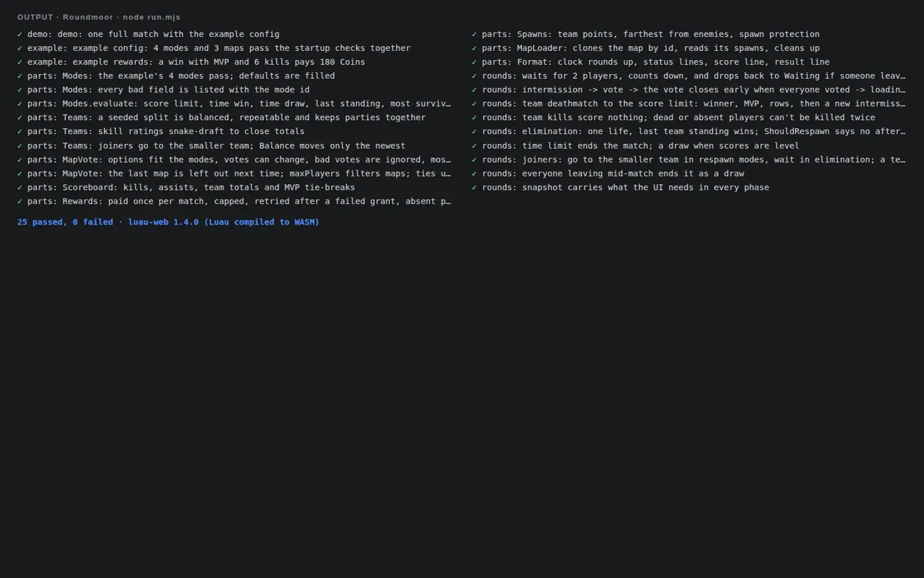Click the "Modes.evaluate: score limit" test line
The height and width of the screenshot is (578, 924).
click(x=234, y=104)
